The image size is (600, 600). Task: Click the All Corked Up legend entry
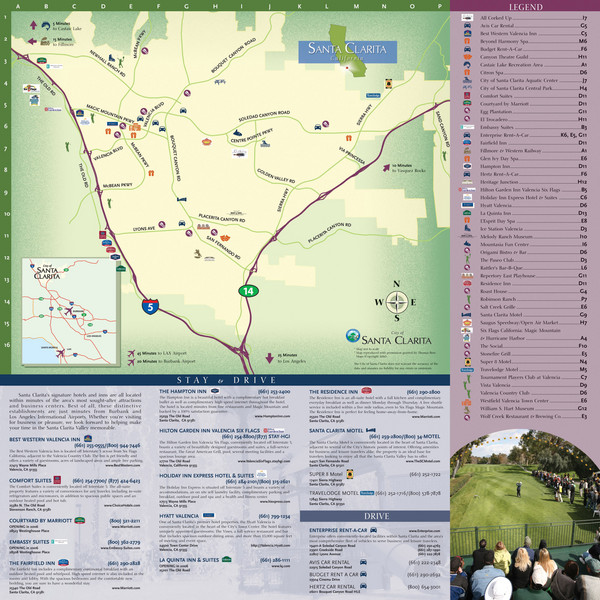tap(533, 18)
